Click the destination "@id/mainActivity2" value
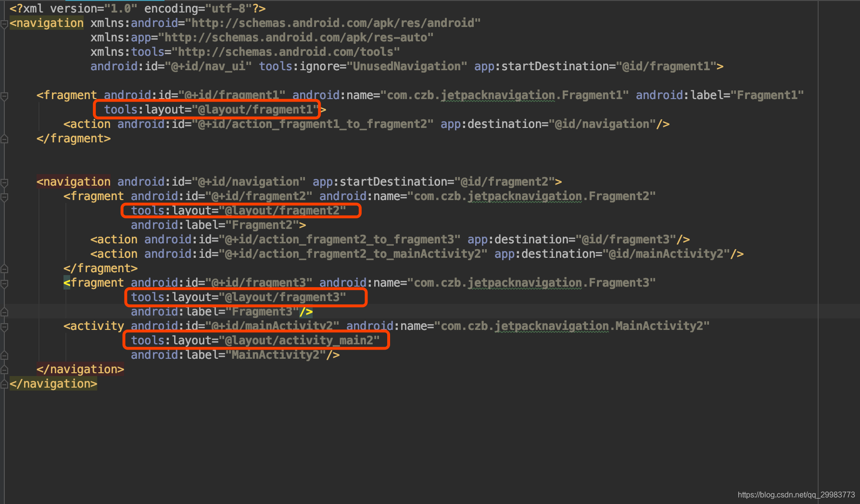 point(666,254)
